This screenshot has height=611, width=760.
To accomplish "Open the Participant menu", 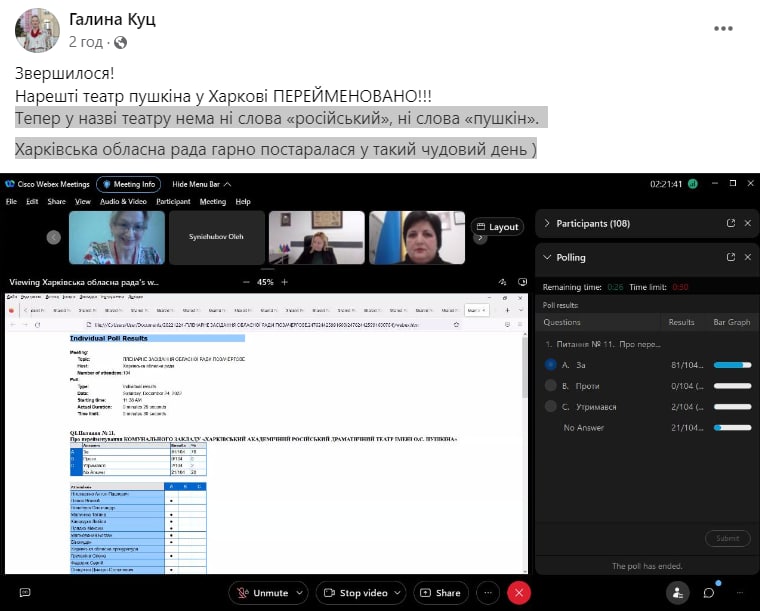I will (x=173, y=201).
